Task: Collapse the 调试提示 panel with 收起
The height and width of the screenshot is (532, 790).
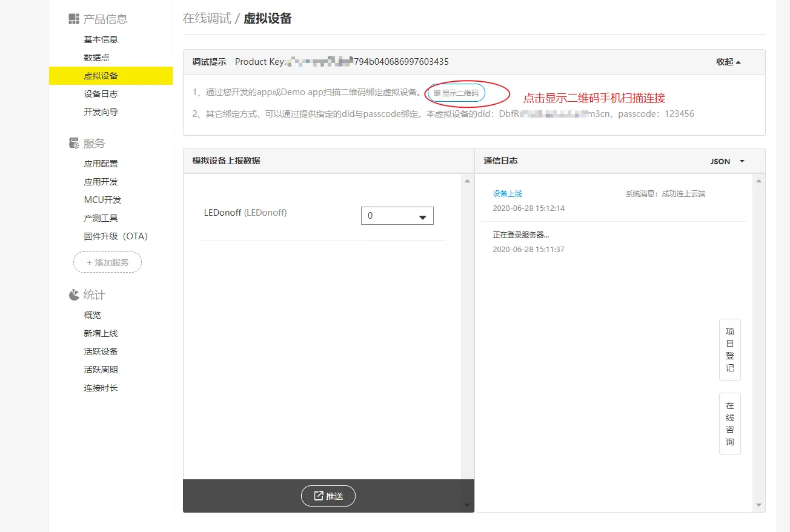Action: click(728, 62)
